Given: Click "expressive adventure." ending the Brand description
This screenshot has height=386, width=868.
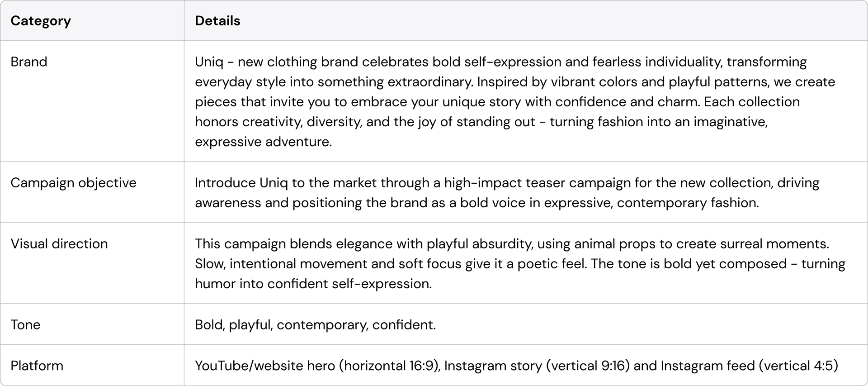Looking at the screenshot, I should (x=263, y=142).
